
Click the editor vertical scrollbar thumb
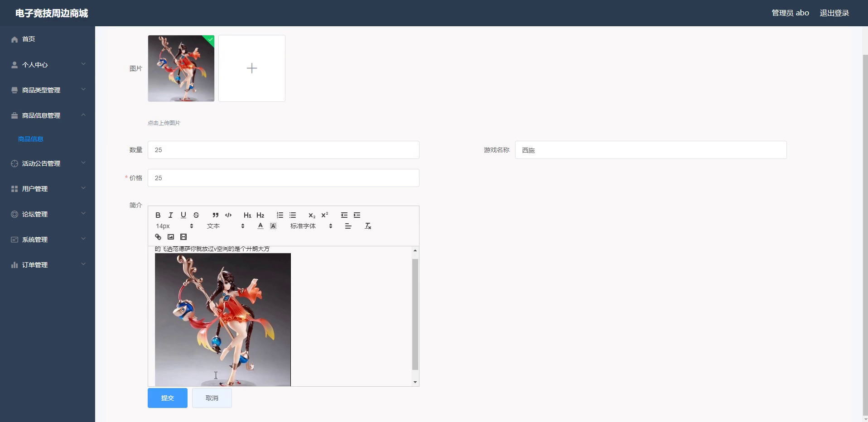pos(415,314)
